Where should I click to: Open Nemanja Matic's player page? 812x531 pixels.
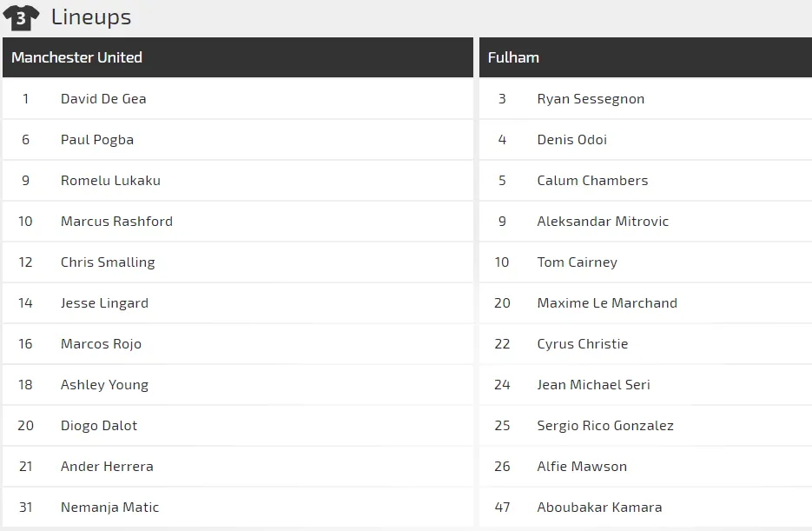(x=109, y=508)
